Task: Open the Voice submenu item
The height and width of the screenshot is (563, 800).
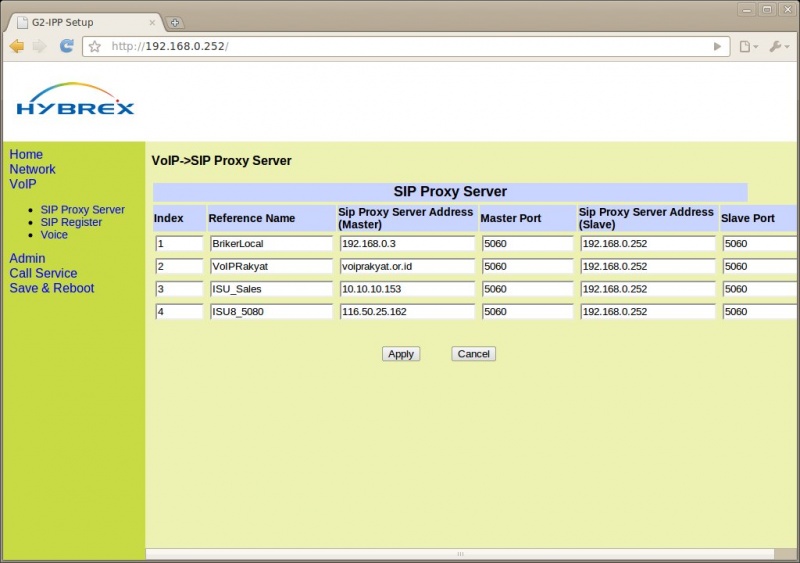Action: [54, 235]
